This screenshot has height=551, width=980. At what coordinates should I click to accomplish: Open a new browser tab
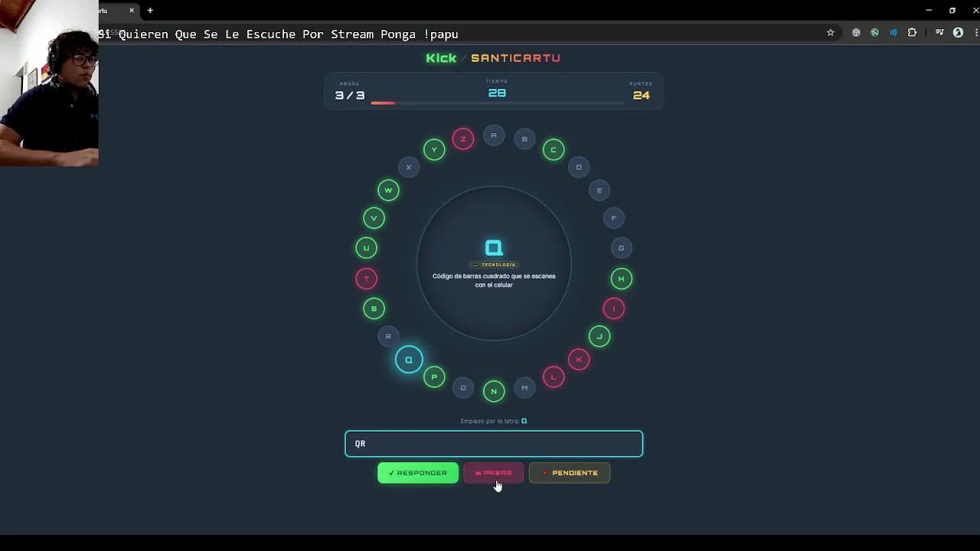(x=150, y=11)
